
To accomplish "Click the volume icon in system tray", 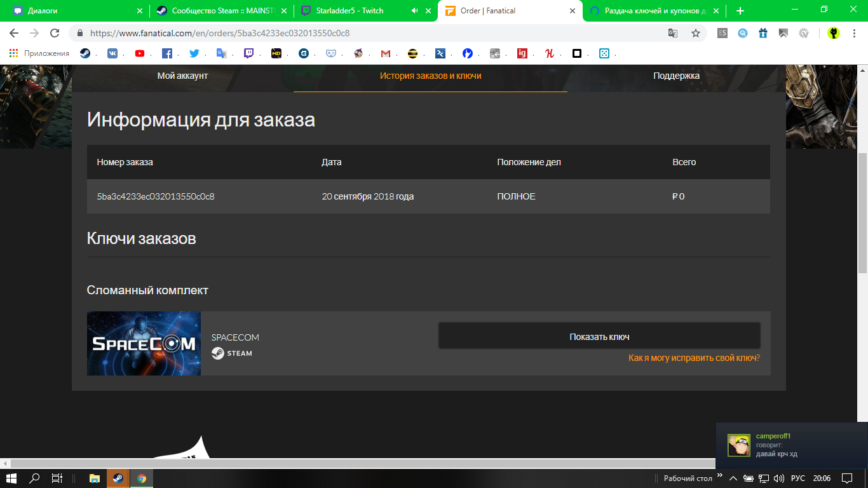I will point(779,478).
